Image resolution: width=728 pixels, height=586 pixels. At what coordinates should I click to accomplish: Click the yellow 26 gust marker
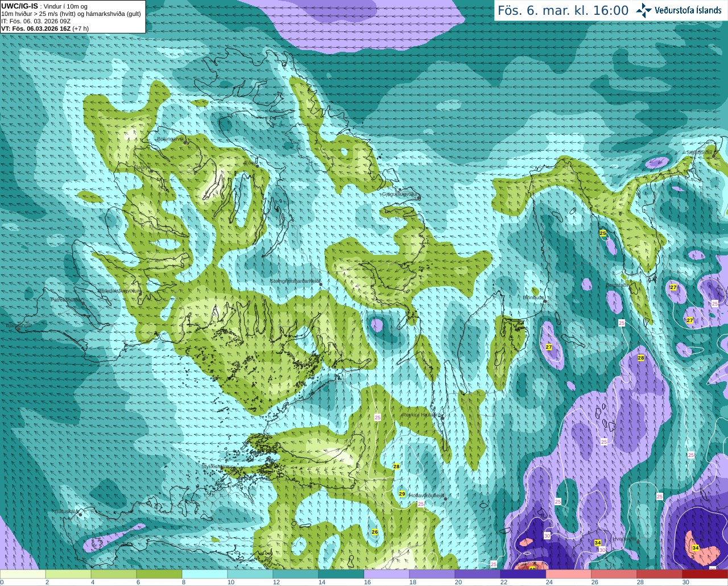374,532
